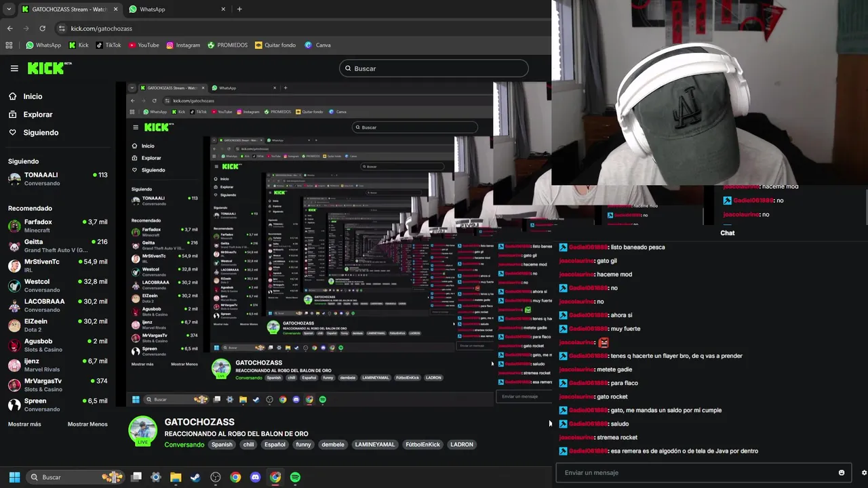Click the Spanish stream tag
The width and height of the screenshot is (868, 488).
[222, 445]
